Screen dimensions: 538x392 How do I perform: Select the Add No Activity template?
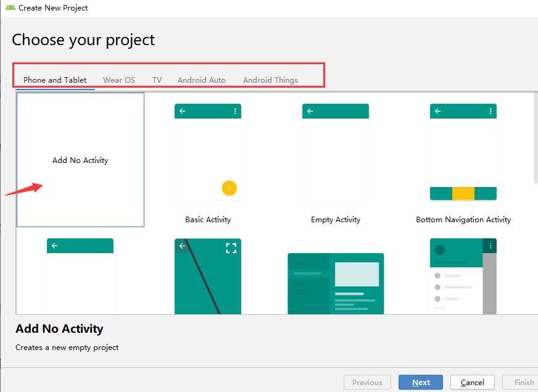click(x=80, y=160)
